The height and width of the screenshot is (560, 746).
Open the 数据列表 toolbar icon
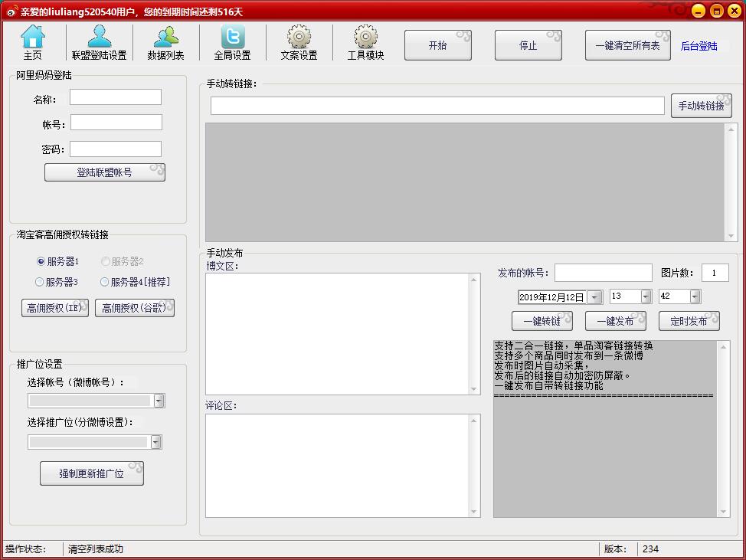point(165,42)
